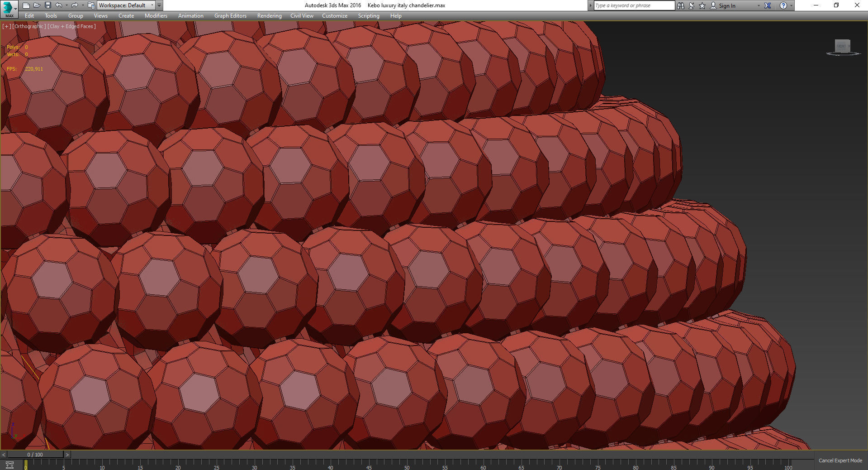
Task: Open the Mini Curve Editor icon
Action: (x=9, y=465)
